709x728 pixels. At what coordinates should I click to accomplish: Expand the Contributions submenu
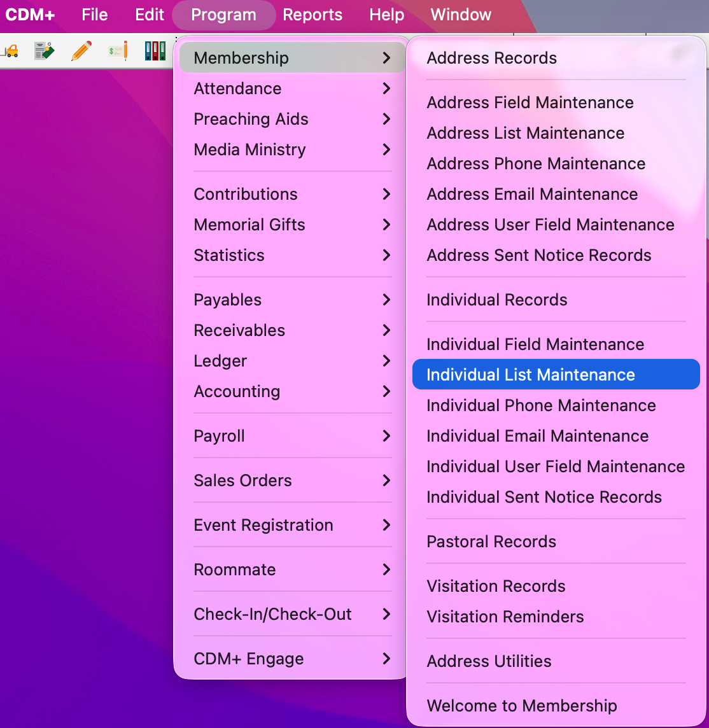point(292,194)
